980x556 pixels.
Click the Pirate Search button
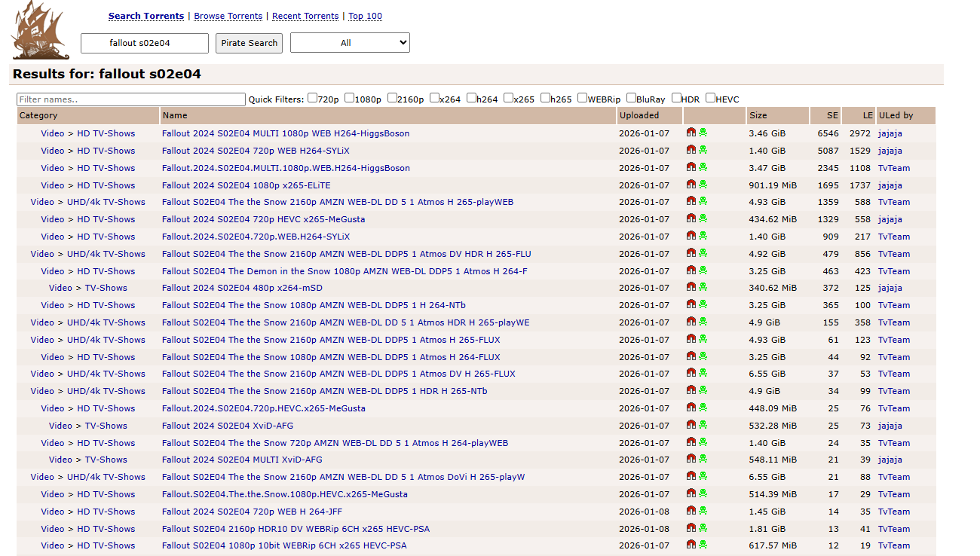(x=249, y=43)
